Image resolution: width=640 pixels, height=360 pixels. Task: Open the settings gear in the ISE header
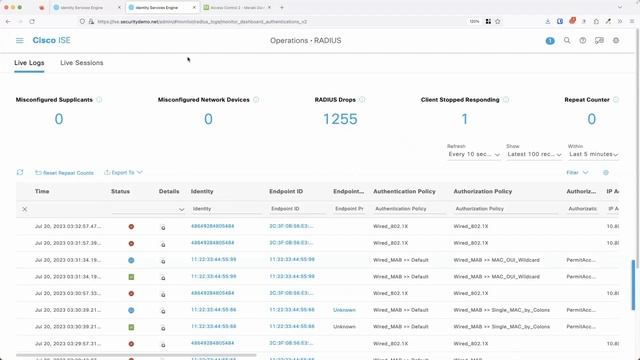616,40
